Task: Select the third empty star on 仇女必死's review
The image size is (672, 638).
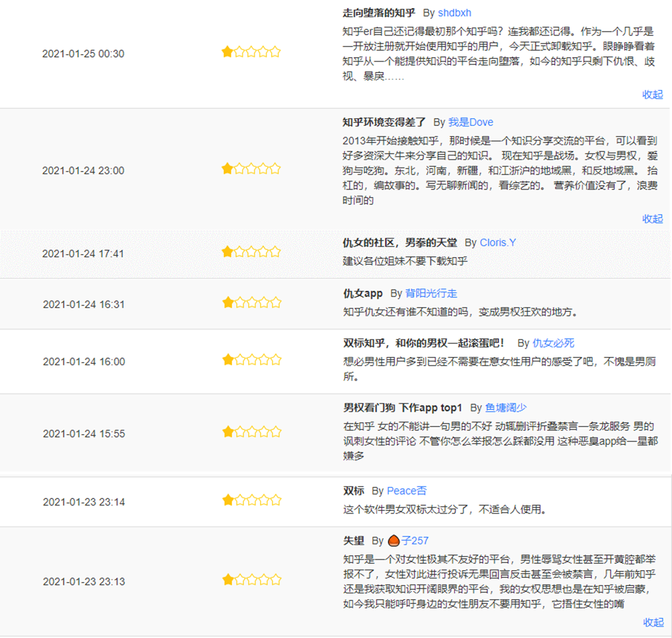Action: coord(252,360)
